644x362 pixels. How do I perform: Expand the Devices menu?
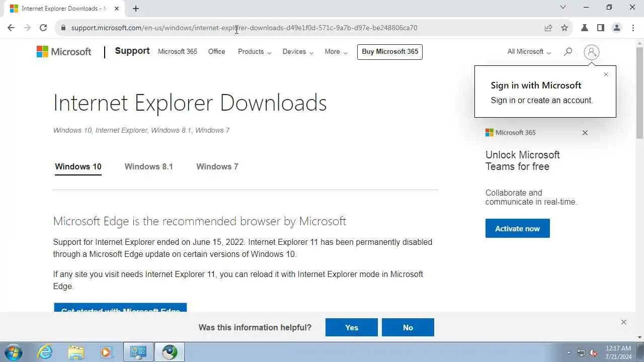[x=298, y=51]
